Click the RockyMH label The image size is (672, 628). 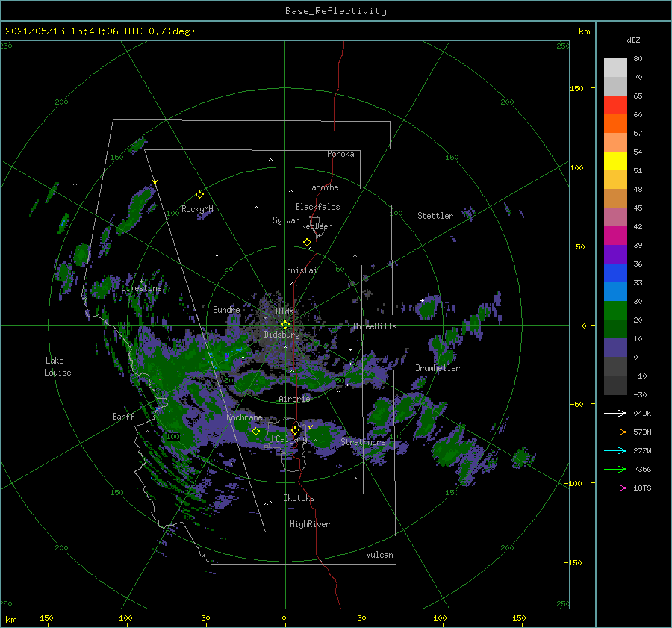point(197,209)
